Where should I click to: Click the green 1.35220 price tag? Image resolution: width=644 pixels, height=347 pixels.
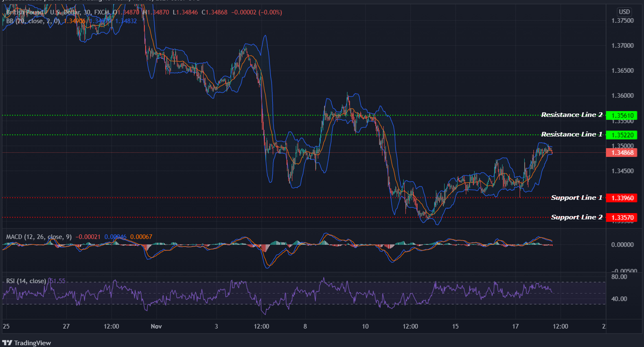(622, 135)
